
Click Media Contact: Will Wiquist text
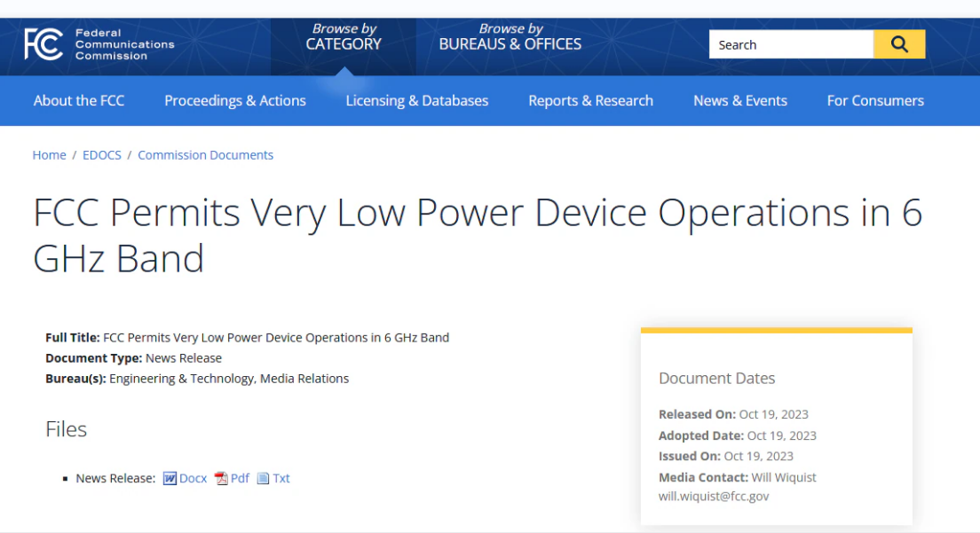click(x=738, y=477)
